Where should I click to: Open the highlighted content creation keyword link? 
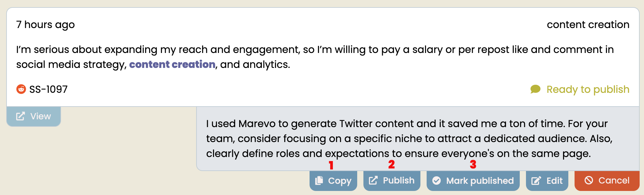click(x=172, y=64)
